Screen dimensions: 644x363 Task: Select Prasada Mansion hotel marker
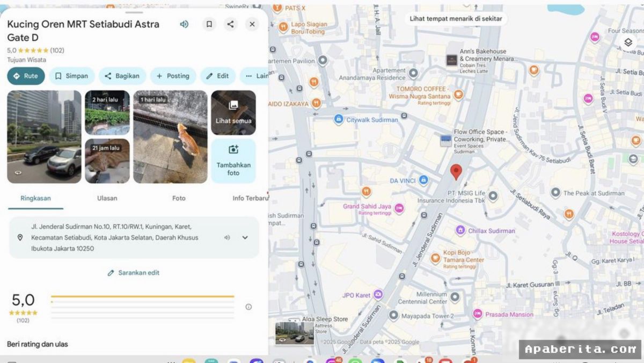(477, 314)
